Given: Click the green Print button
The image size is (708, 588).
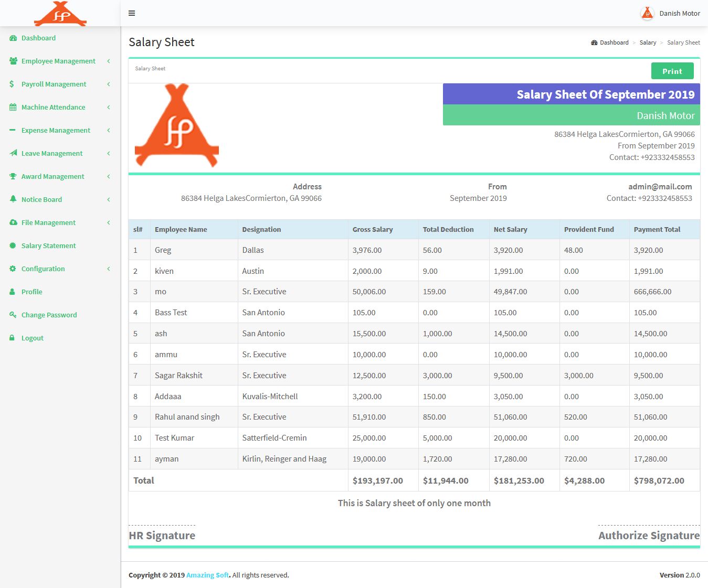Looking at the screenshot, I should pyautogui.click(x=672, y=71).
